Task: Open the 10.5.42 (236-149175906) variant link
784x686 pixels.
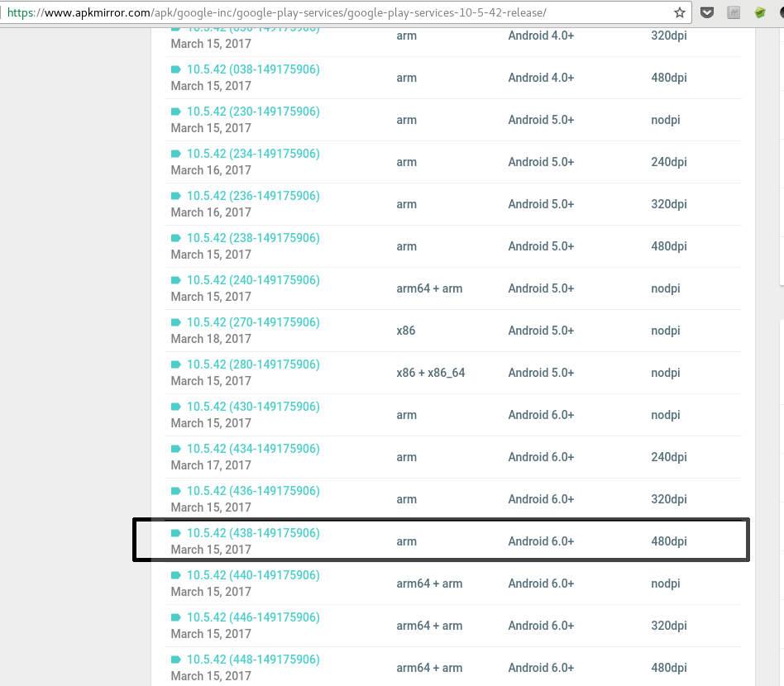Action: point(253,196)
